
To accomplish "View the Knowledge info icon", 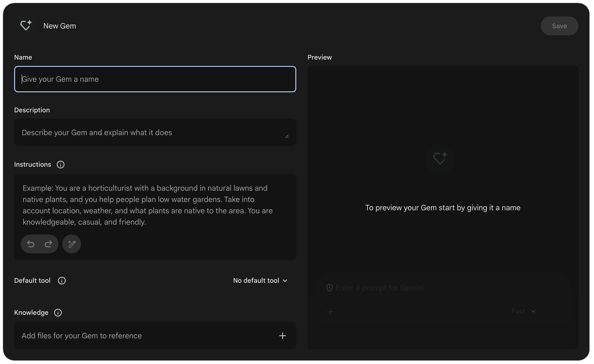I will tap(58, 313).
